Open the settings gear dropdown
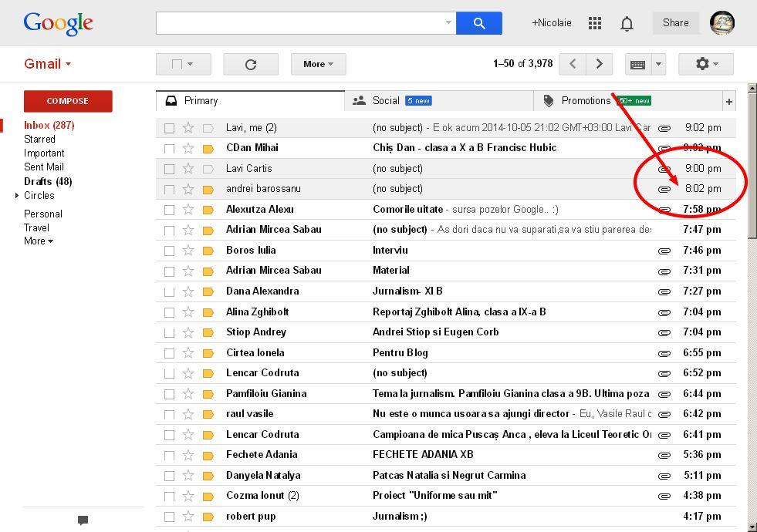The height and width of the screenshot is (532, 757). [x=705, y=64]
